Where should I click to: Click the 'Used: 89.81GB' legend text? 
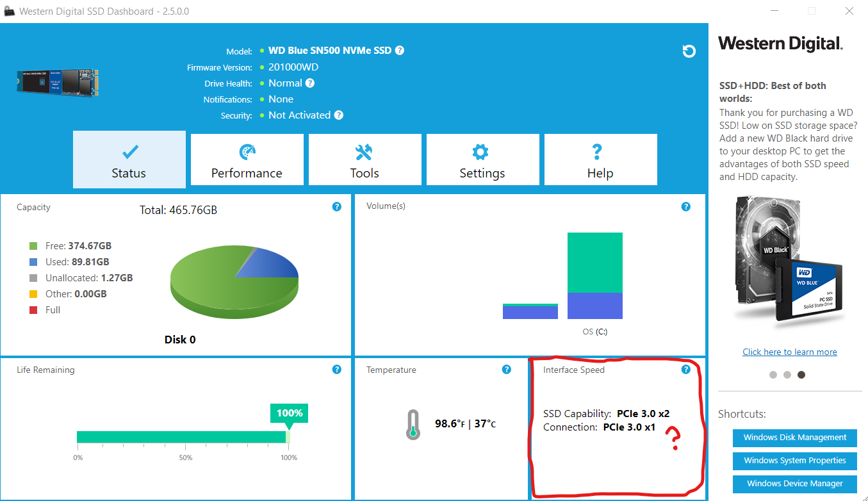coord(77,262)
